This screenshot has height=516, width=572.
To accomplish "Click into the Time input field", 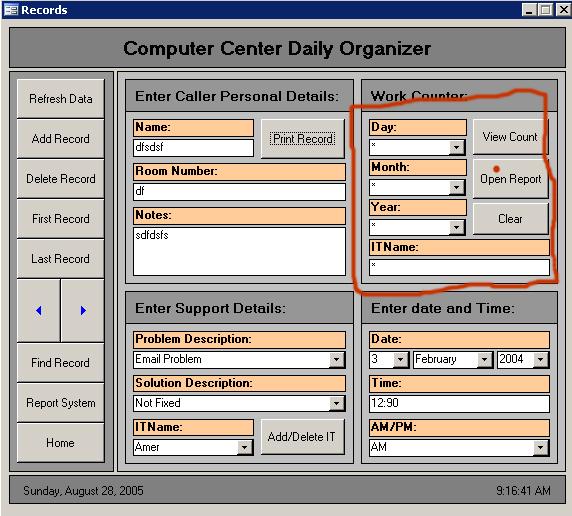I will tap(459, 403).
